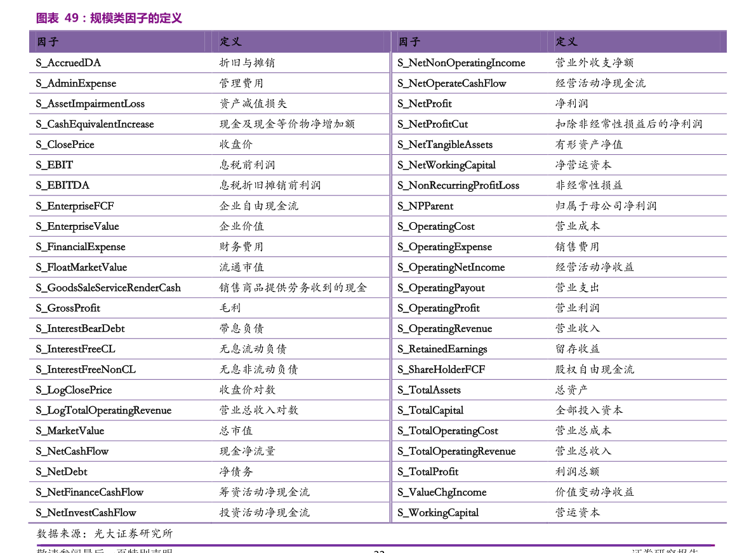This screenshot has width=756, height=553.
Task: Select the right "因子" column header
Action: (409, 42)
